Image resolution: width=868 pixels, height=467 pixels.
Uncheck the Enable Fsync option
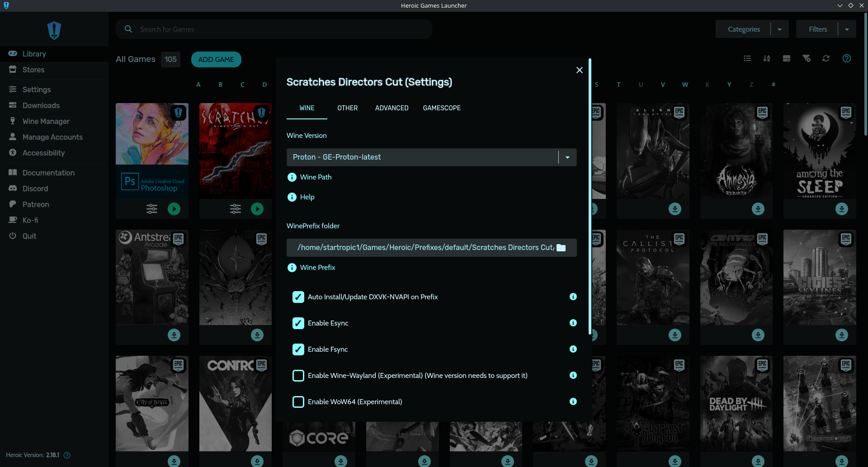point(298,349)
